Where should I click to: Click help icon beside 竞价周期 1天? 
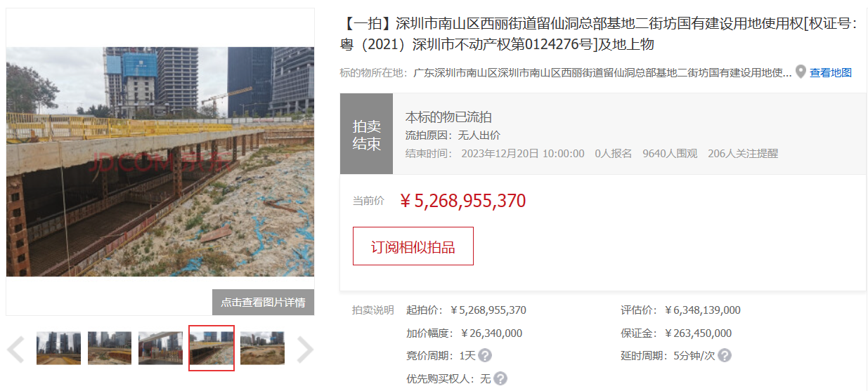(x=484, y=355)
